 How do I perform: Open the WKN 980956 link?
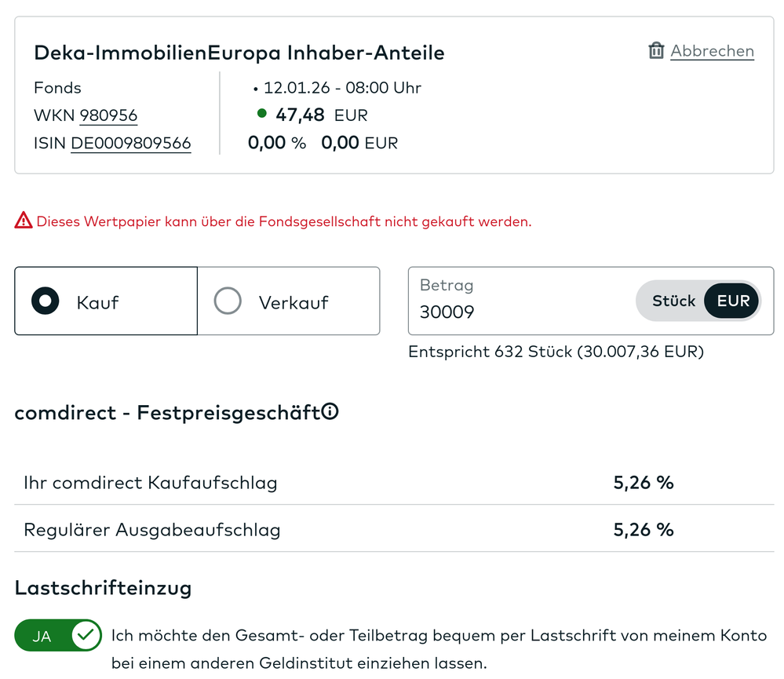109,115
